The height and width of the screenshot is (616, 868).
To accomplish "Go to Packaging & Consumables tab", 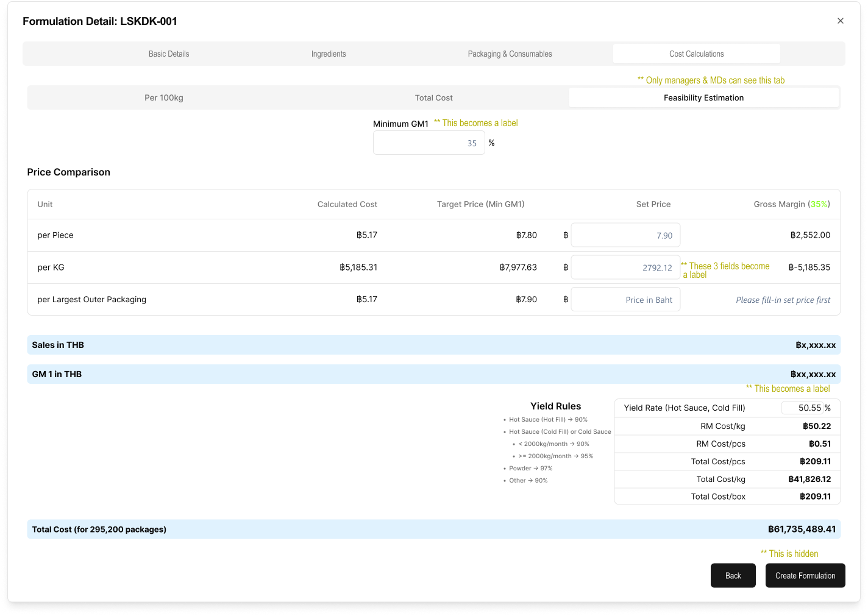I will 510,54.
